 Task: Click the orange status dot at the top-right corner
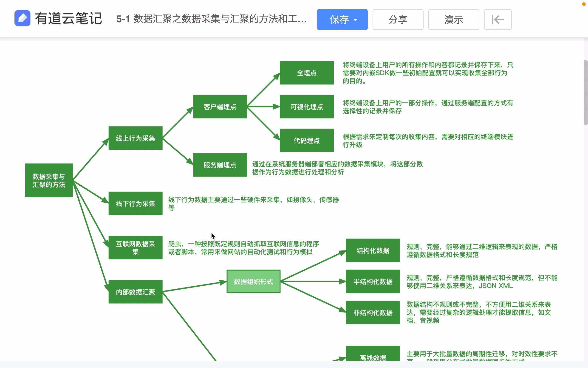[x=584, y=4]
